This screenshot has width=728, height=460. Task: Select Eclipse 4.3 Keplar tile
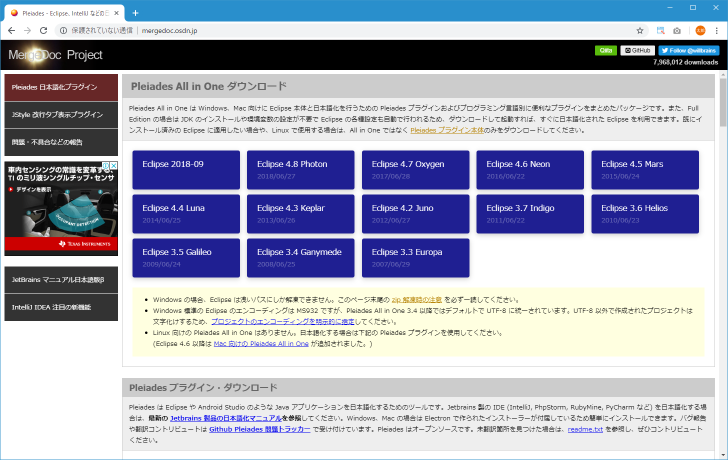pyautogui.click(x=301, y=214)
